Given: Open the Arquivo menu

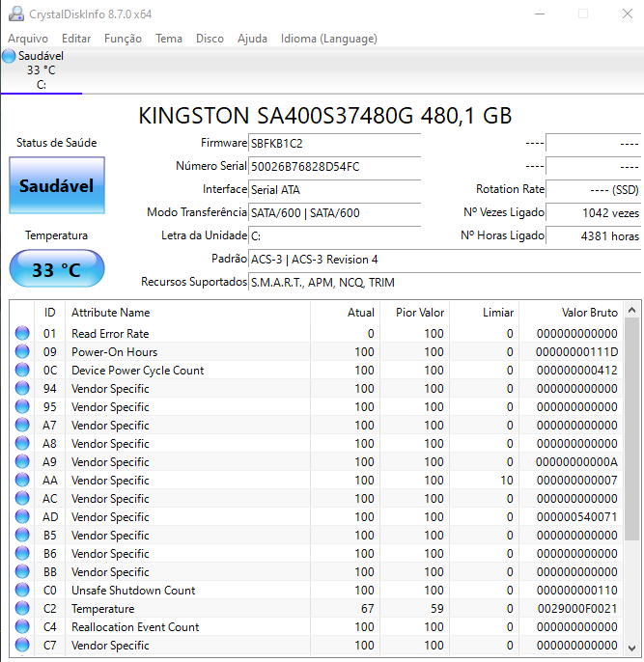Looking at the screenshot, I should pyautogui.click(x=28, y=39).
